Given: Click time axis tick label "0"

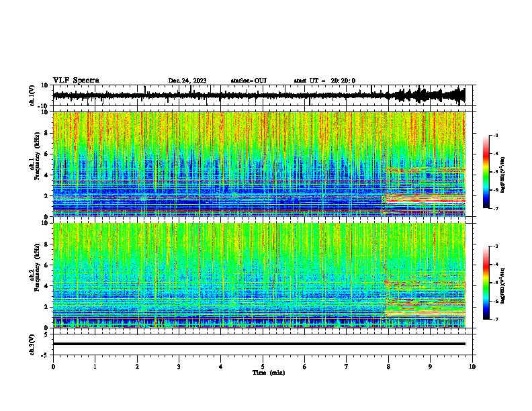Looking at the screenshot, I should pos(53,367).
